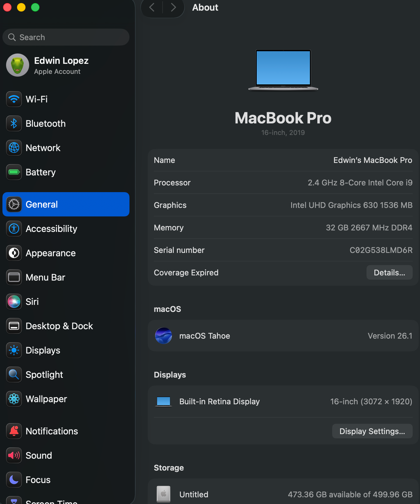Click the Built-in Retina Display icon
The height and width of the screenshot is (504, 420).
pos(164,402)
